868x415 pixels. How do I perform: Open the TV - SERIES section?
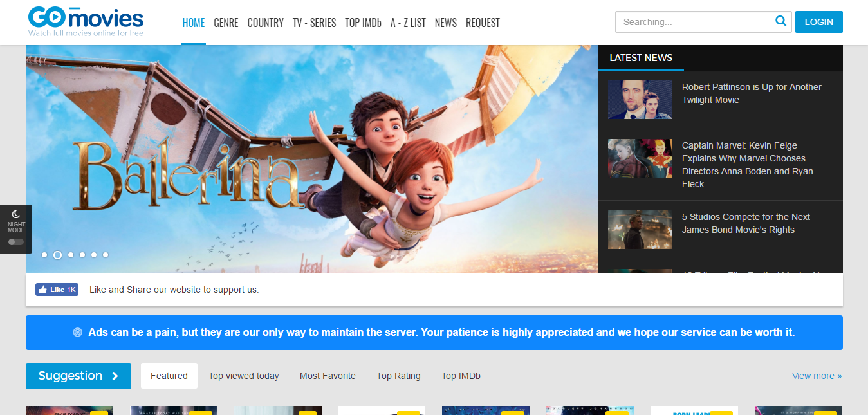coord(314,23)
